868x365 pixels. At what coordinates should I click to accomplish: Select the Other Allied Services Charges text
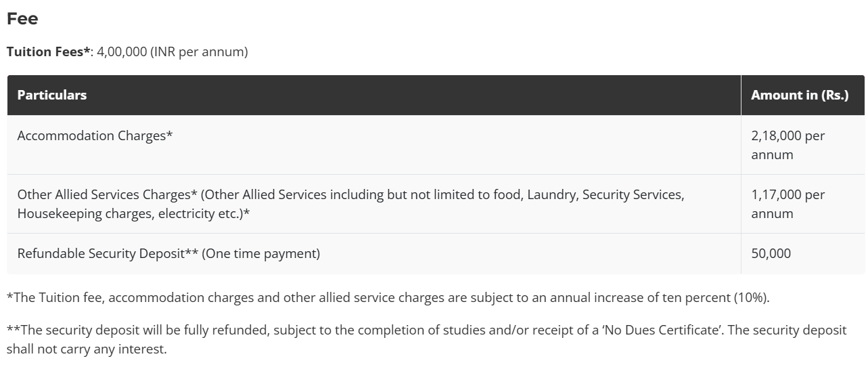click(x=107, y=195)
